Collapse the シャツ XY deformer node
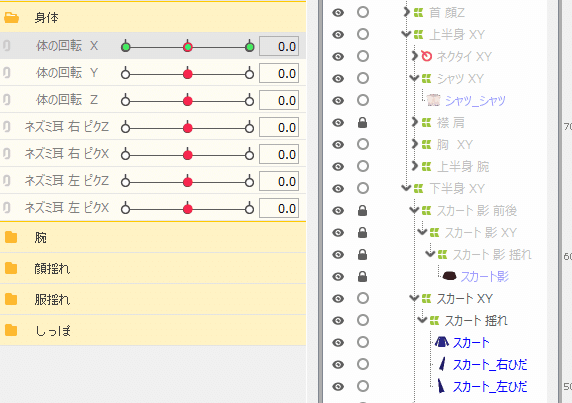This screenshot has height=403, width=572. 414,78
